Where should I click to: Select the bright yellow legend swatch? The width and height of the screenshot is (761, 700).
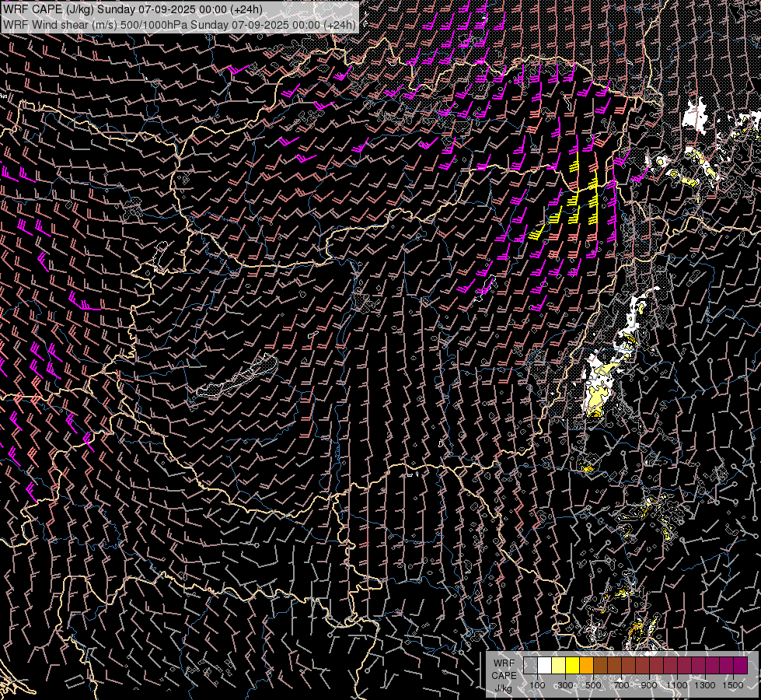click(573, 666)
